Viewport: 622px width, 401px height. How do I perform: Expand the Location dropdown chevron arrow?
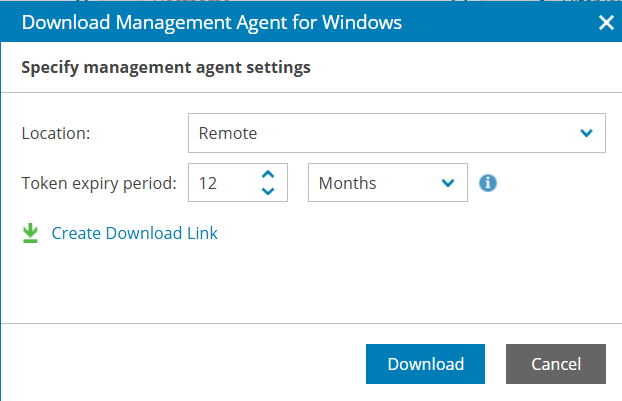pos(586,133)
